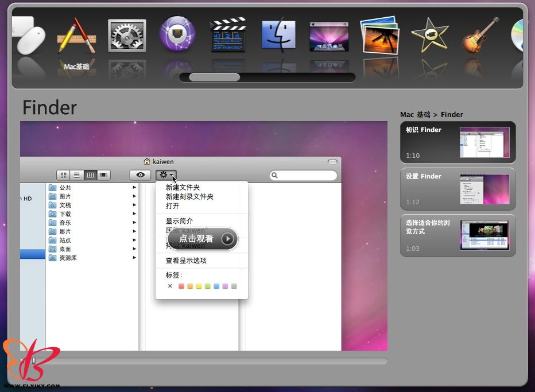Open the Magic Mouse tutorial icon
The height and width of the screenshot is (392, 535).
[x=29, y=36]
